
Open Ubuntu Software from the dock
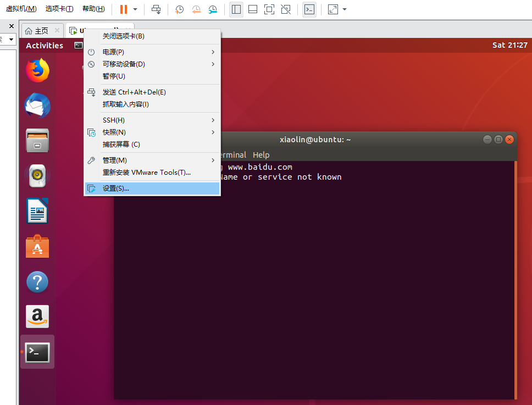coord(37,246)
